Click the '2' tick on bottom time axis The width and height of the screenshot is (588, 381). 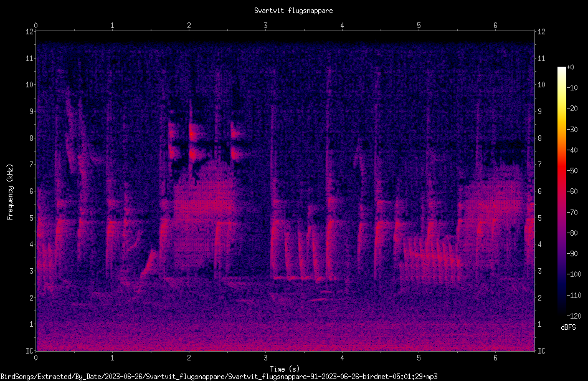[x=189, y=358]
